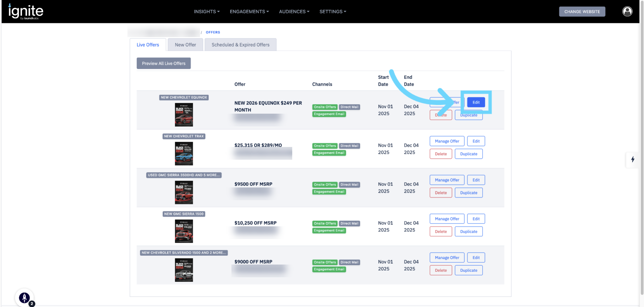
Task: Click the lightning bolt side widget
Action: (x=633, y=159)
